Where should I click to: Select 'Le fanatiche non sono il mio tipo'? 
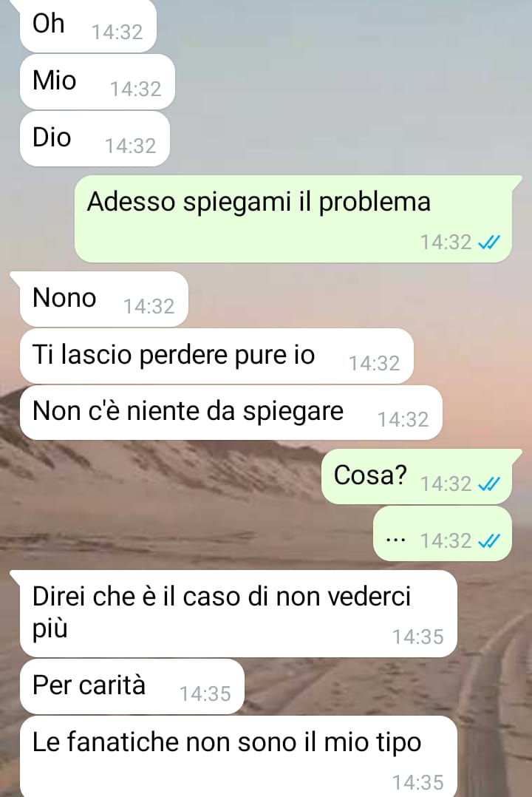tap(239, 756)
